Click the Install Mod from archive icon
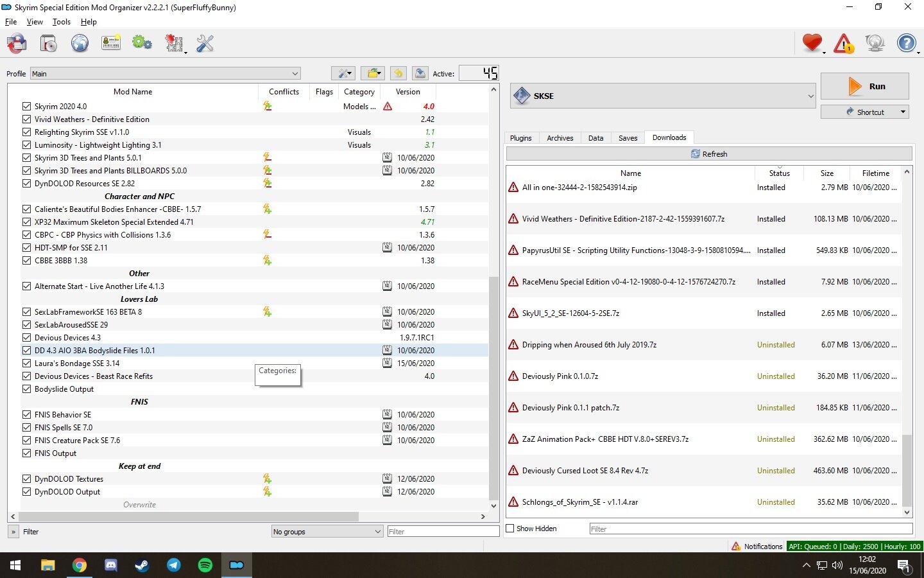The image size is (924, 578). pos(49,44)
